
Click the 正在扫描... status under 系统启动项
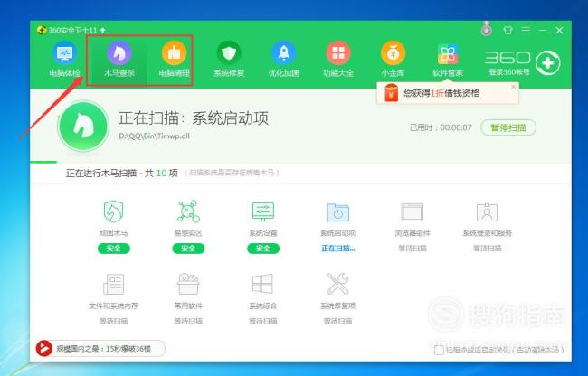tap(338, 249)
